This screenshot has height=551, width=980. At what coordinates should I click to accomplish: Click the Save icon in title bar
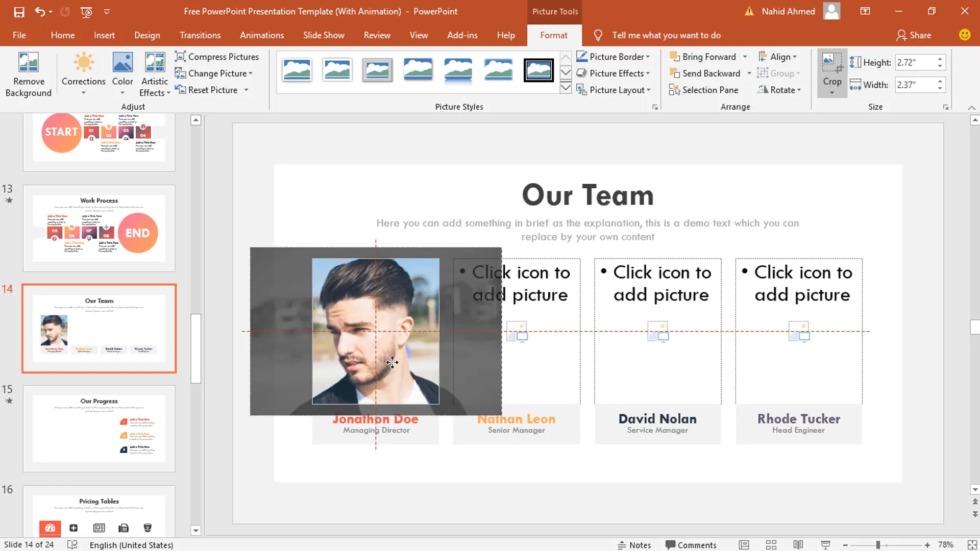pyautogui.click(x=19, y=11)
